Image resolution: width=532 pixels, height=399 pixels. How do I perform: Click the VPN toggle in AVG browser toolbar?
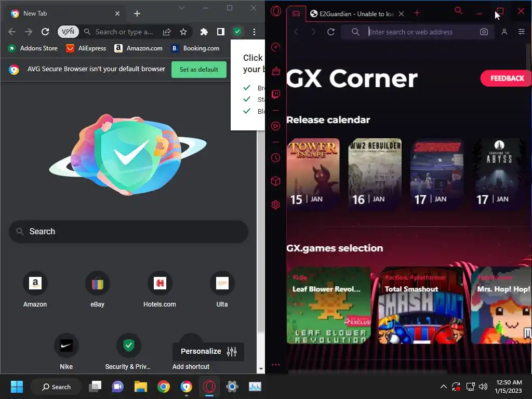click(x=68, y=32)
